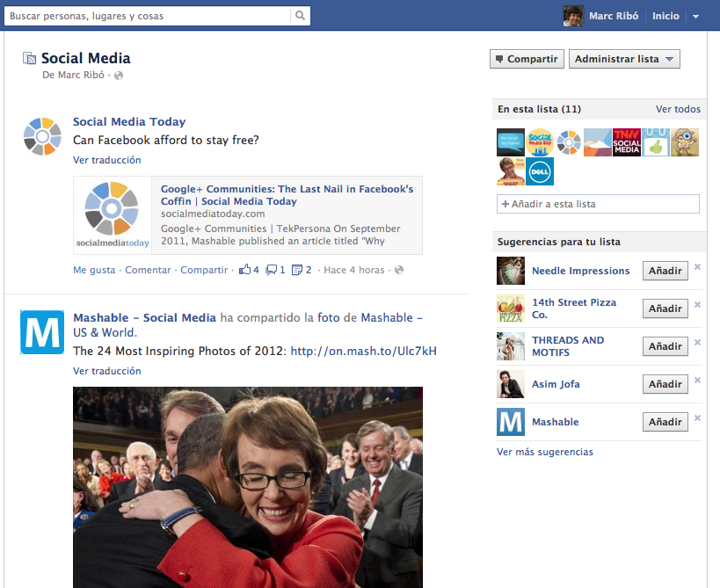Open the woman portrait member thumbnail
Screen dimensions: 720x588
click(511, 171)
